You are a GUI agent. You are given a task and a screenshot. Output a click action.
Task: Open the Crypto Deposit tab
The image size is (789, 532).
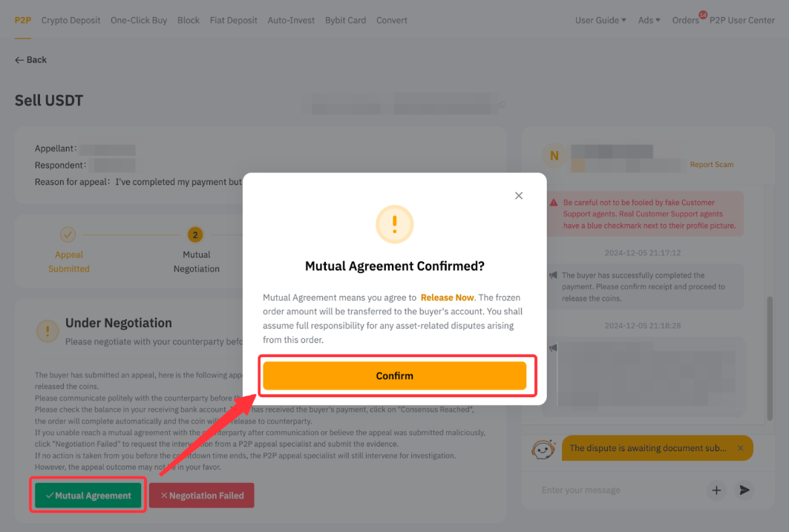point(71,20)
